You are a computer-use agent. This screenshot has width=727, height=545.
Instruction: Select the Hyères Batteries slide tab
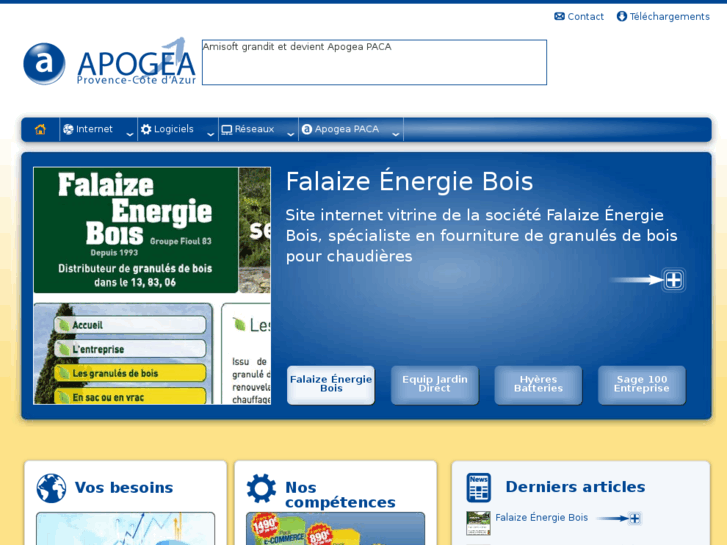[538, 385]
